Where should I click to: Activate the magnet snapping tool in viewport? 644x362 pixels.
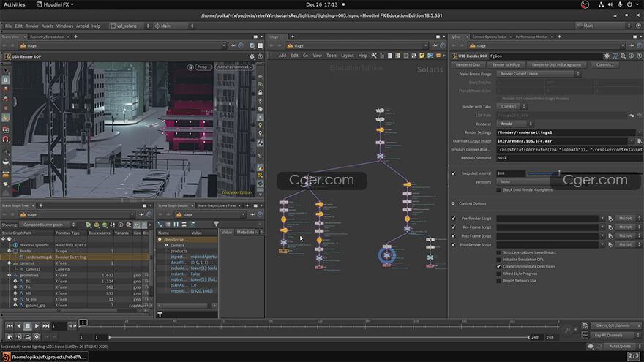tap(6, 139)
